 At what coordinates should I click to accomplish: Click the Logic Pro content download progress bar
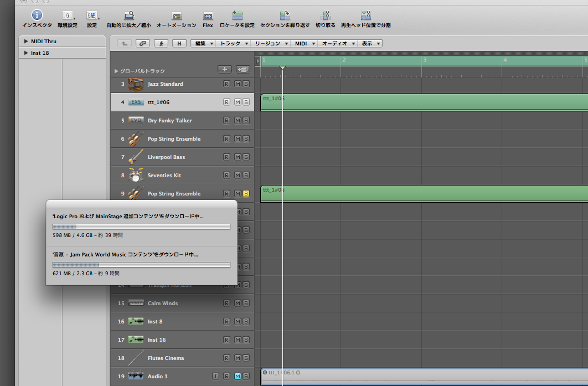[x=141, y=227]
